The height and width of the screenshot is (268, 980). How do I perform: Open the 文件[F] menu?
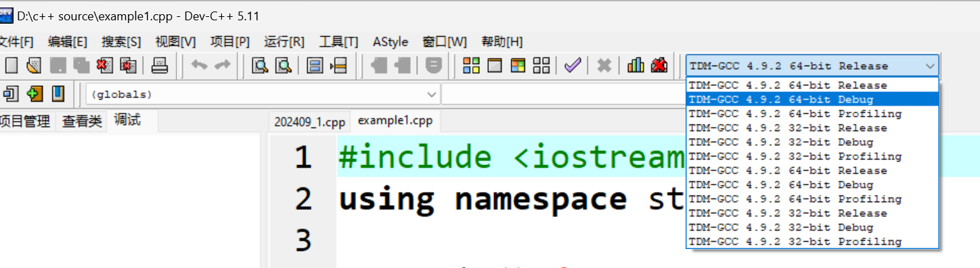click(16, 41)
